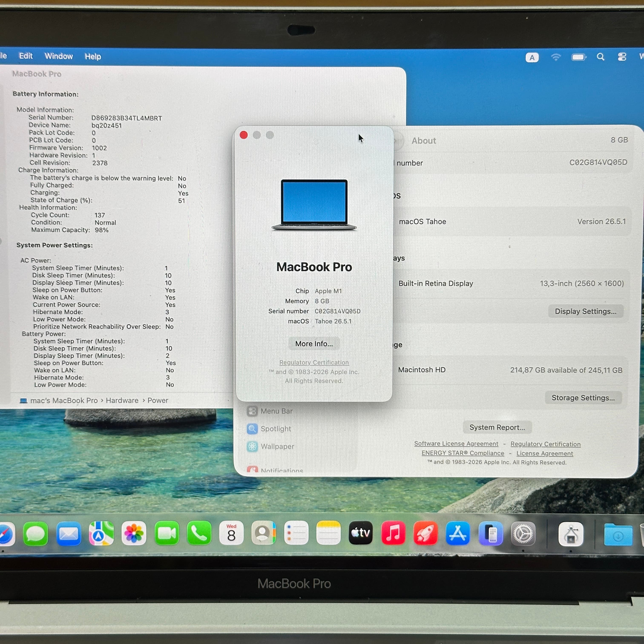Click 'System Power Settings:' heading

pyautogui.click(x=55, y=245)
